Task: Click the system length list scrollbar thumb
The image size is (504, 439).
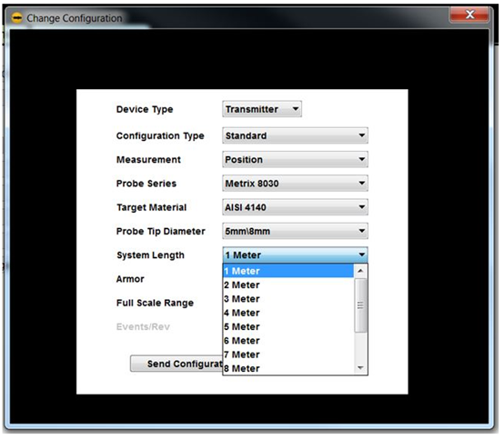Action: pos(360,305)
